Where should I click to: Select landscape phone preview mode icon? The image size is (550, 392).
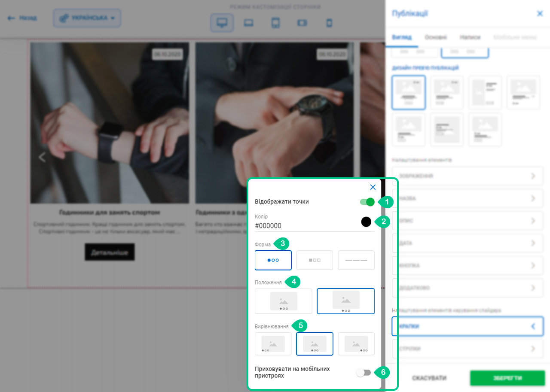(x=302, y=23)
